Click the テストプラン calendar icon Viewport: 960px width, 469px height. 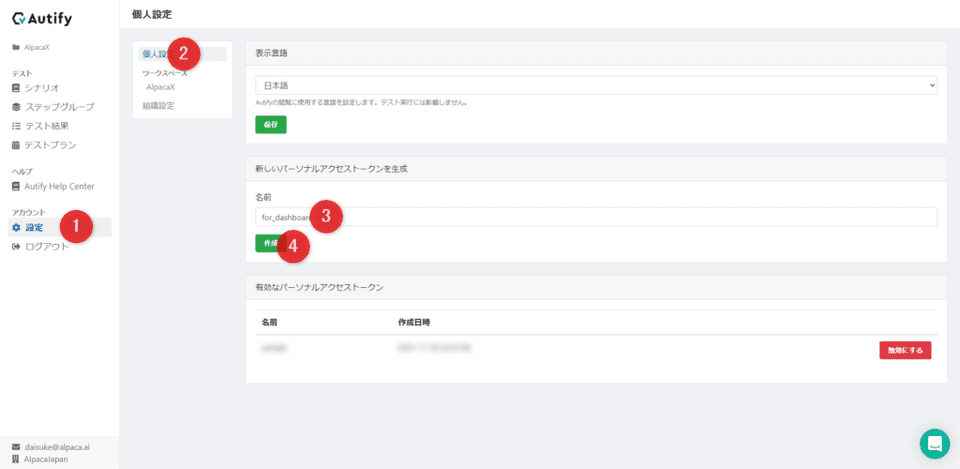click(16, 145)
